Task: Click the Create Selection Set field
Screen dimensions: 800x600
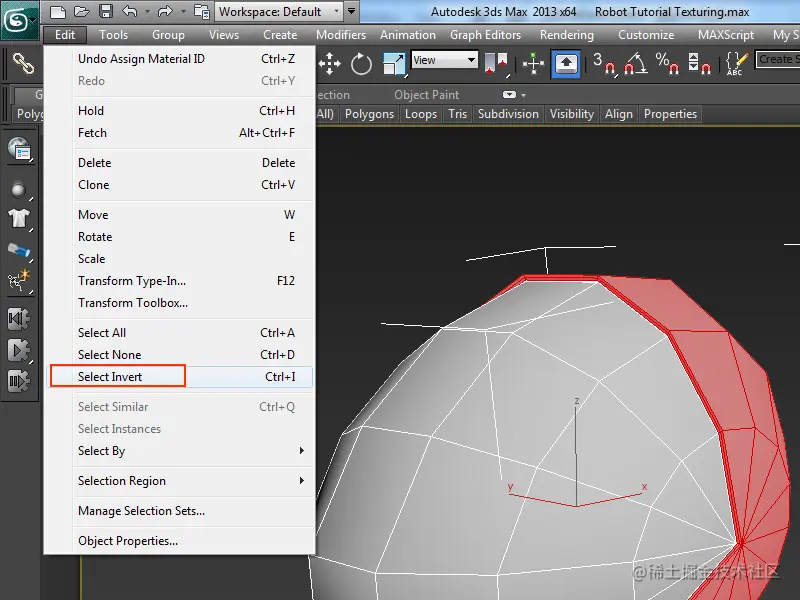Action: (x=778, y=59)
